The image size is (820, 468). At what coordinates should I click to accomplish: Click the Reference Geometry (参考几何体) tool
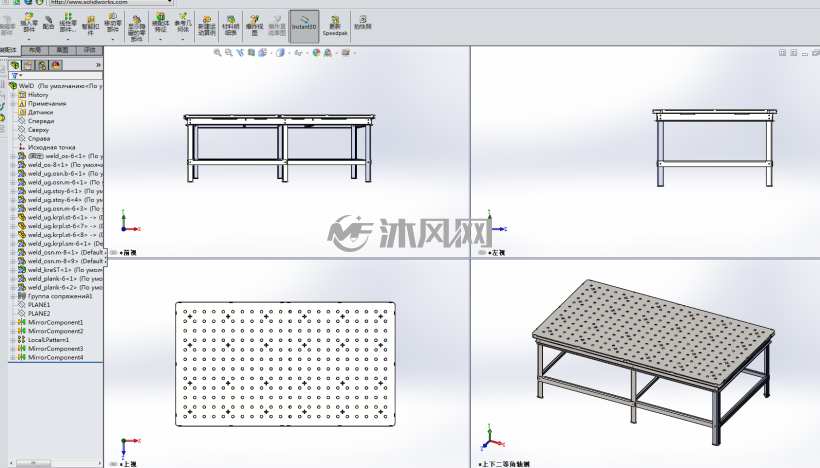click(x=183, y=24)
